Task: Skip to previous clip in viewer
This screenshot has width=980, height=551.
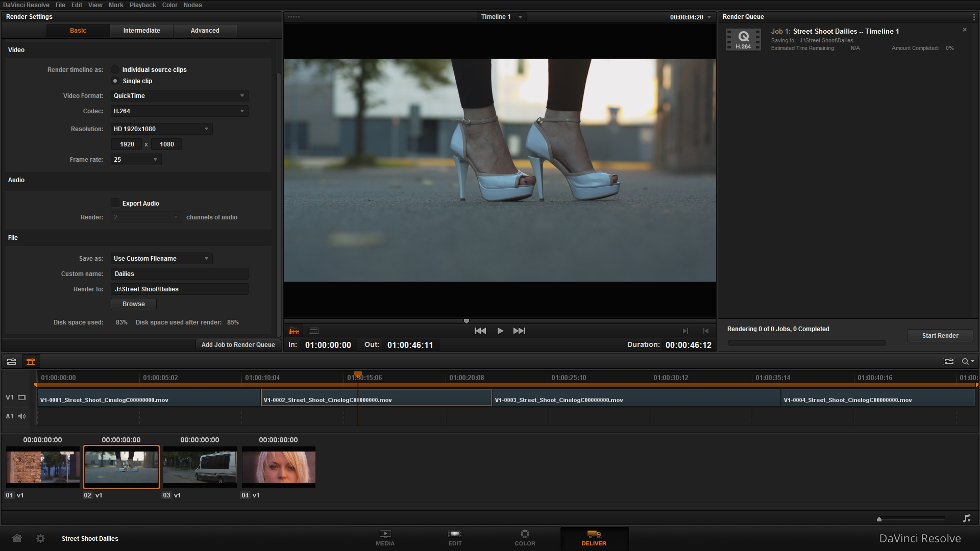Action: point(480,331)
